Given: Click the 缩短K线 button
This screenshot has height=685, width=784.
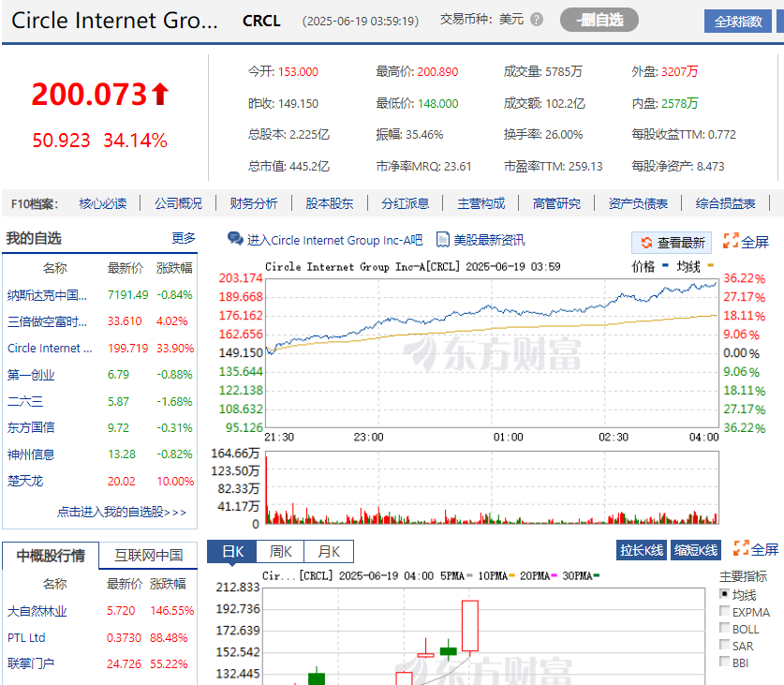Looking at the screenshot, I should click(696, 550).
